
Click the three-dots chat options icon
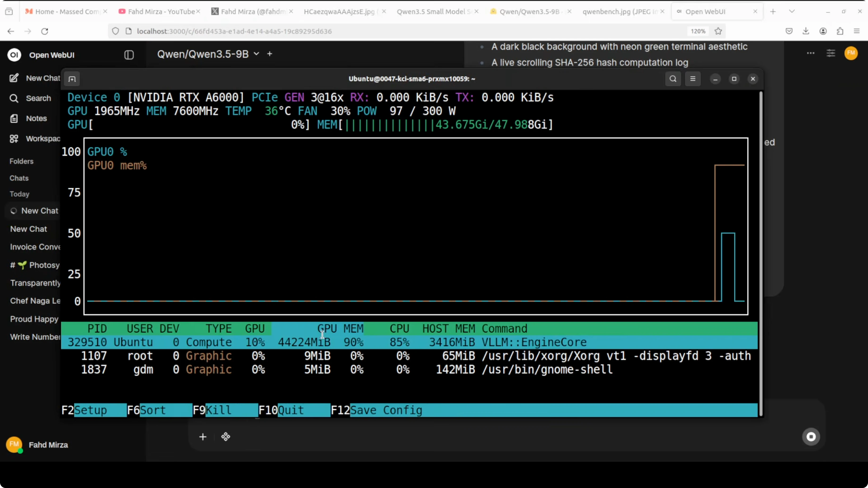click(x=810, y=53)
